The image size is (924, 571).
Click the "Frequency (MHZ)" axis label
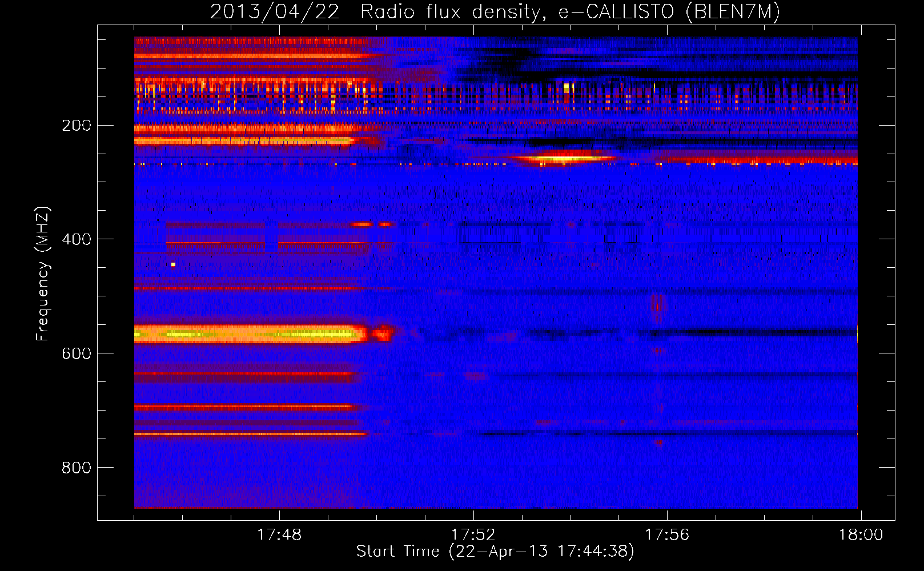[x=43, y=274]
